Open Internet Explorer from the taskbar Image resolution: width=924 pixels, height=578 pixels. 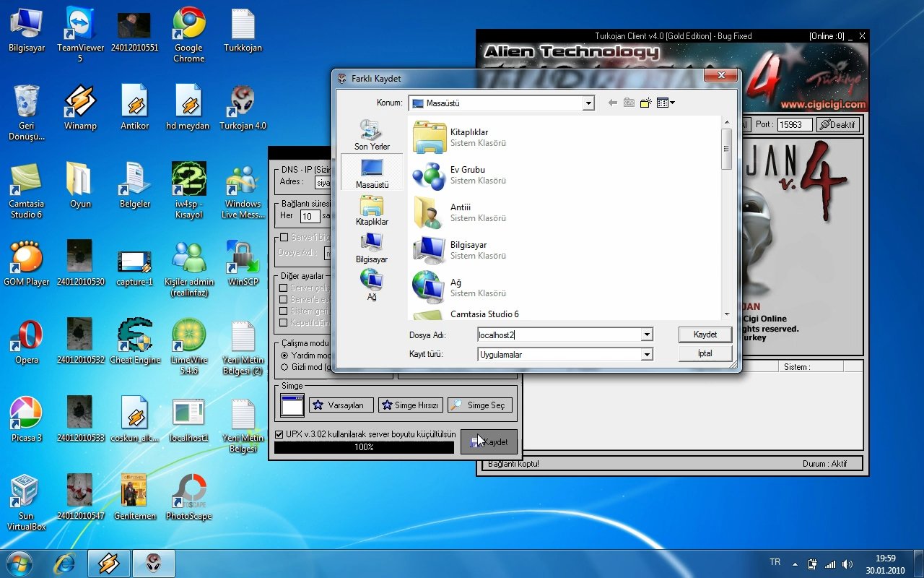66,564
